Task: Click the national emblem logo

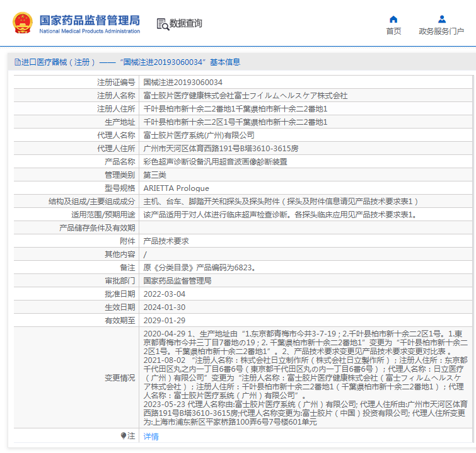Action: [x=23, y=23]
